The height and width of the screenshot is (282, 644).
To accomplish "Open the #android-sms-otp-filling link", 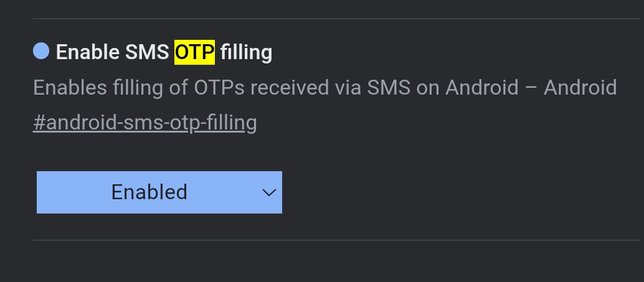I will point(144,123).
